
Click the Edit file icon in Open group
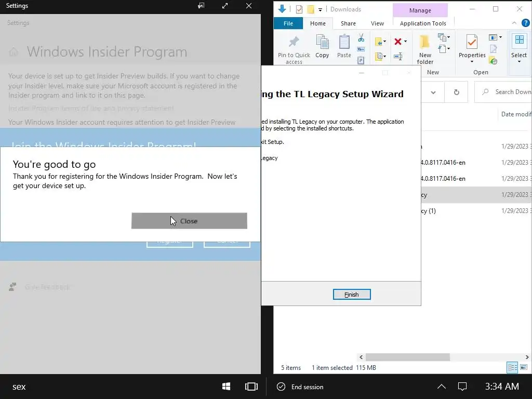[494, 49]
